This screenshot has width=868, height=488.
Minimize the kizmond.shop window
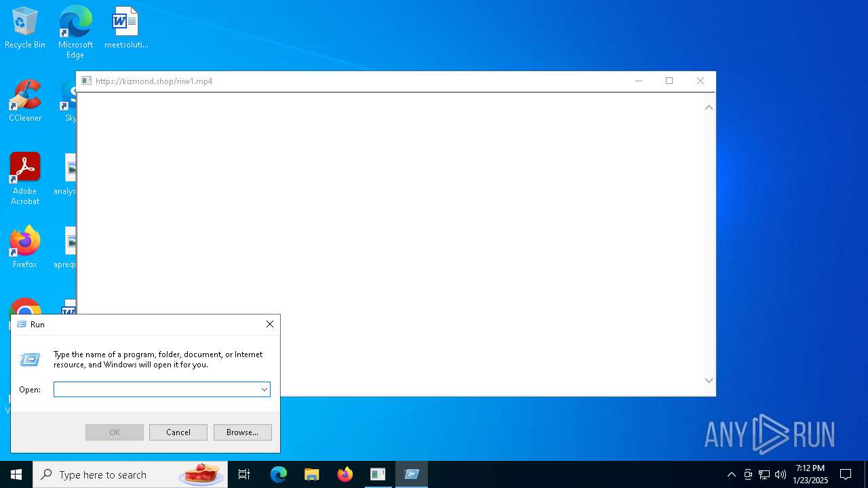(638, 81)
